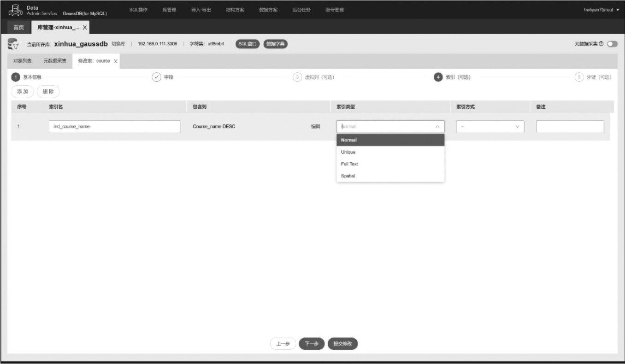Open the 后台任务 menu
Image resolution: width=625 pixels, height=364 pixels.
tap(301, 10)
